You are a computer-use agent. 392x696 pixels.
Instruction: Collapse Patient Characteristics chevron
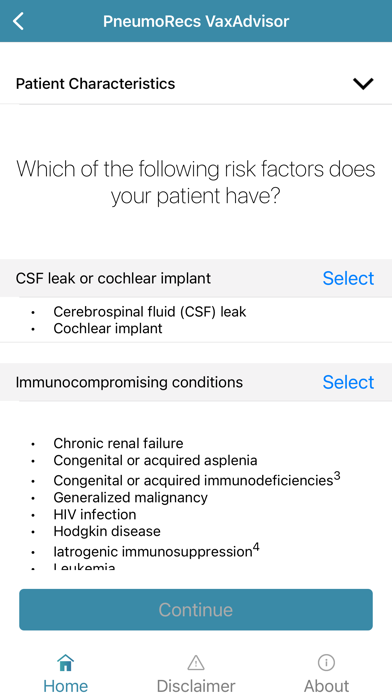point(363,83)
